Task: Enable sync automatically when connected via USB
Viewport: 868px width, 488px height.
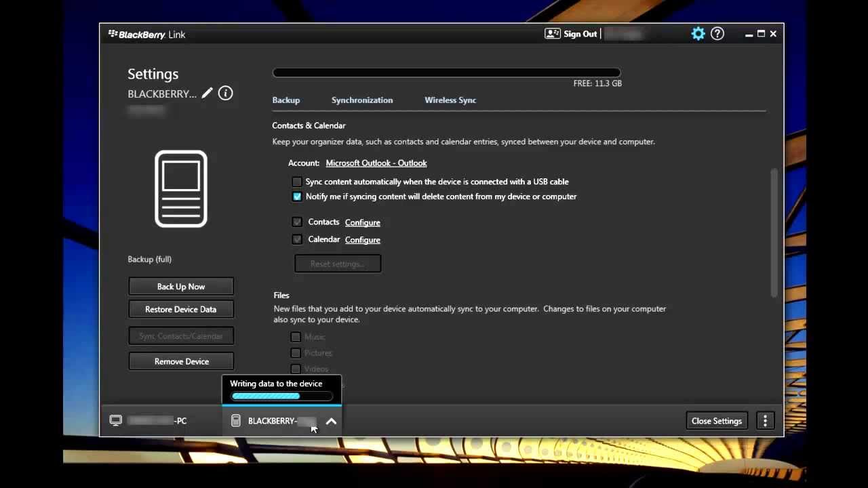Action: tap(297, 182)
